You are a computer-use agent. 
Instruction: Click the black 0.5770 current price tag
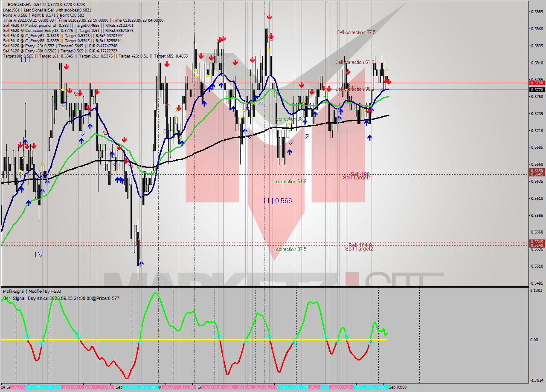coord(537,89)
